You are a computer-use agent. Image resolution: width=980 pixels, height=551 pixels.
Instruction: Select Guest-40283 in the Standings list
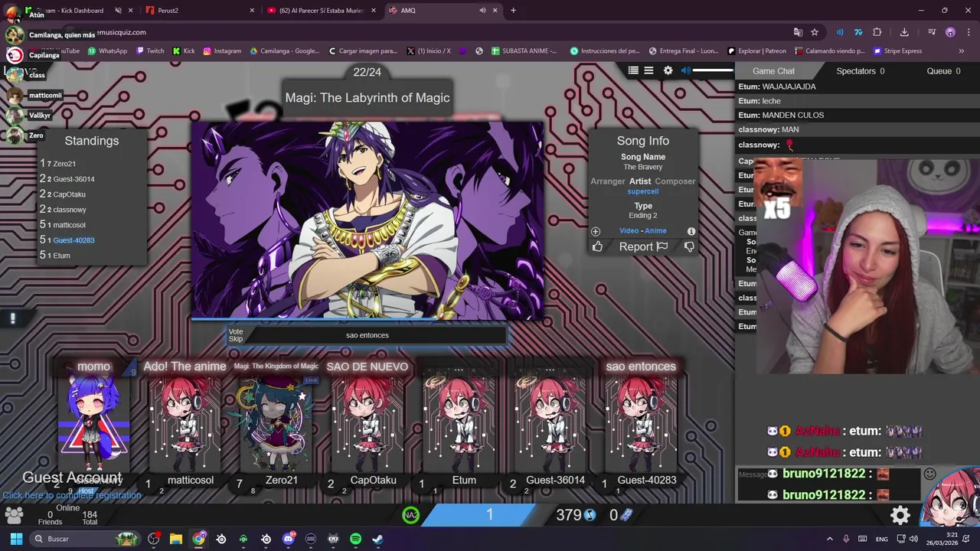(73, 240)
